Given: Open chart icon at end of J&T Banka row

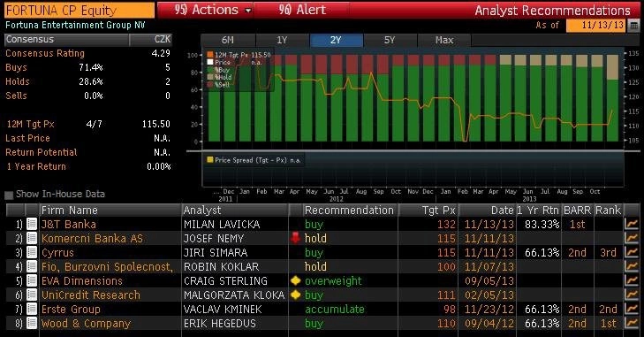Looking at the screenshot, I should (x=632, y=225).
